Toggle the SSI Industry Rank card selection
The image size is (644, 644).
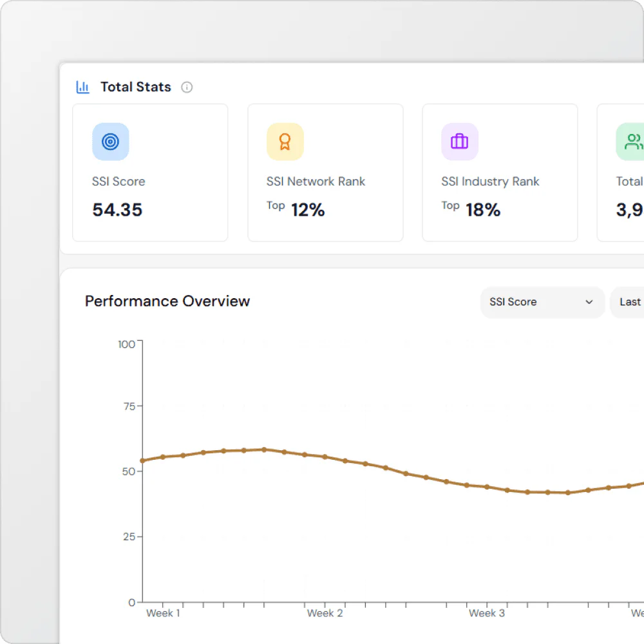click(x=500, y=172)
